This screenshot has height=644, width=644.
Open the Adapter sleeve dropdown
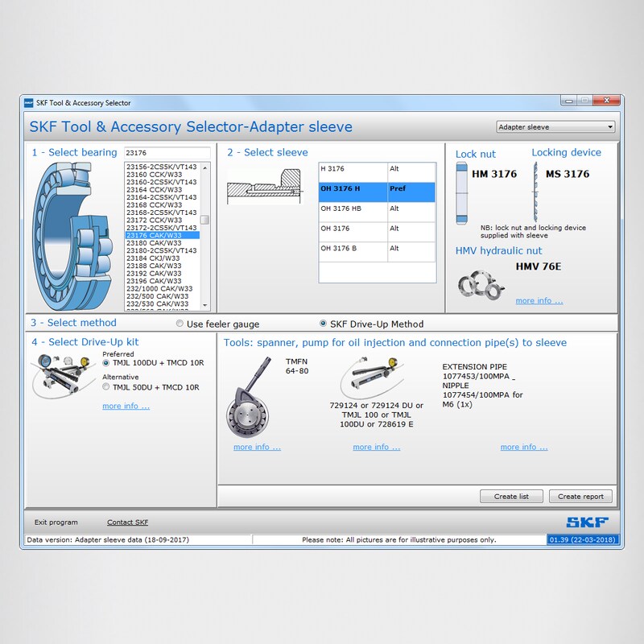555,127
